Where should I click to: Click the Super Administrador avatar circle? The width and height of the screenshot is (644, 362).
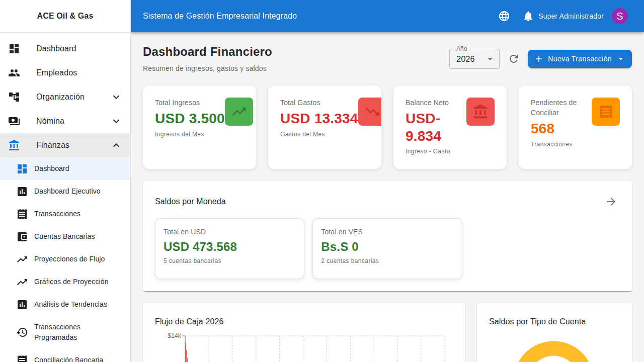(x=619, y=16)
